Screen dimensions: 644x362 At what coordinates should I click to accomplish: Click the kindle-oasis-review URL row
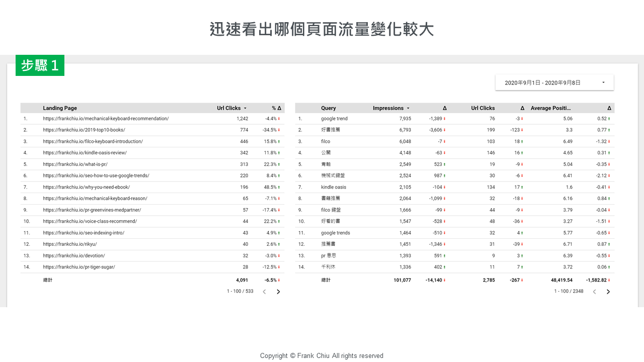point(85,153)
